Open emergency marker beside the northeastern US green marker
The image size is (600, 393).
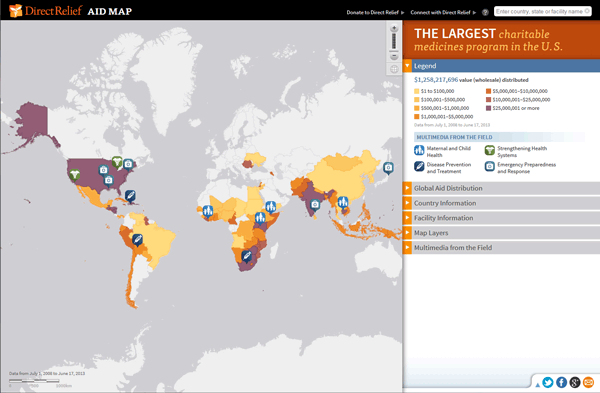tap(128, 165)
